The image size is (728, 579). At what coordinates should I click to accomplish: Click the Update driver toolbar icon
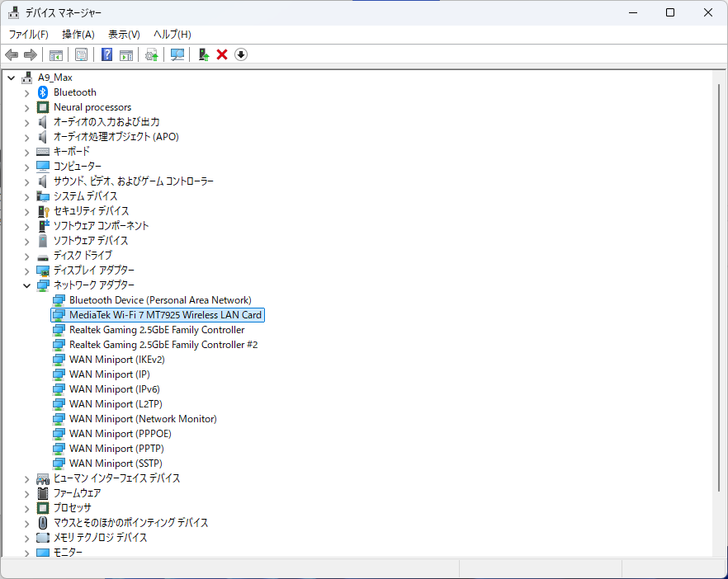coord(151,54)
